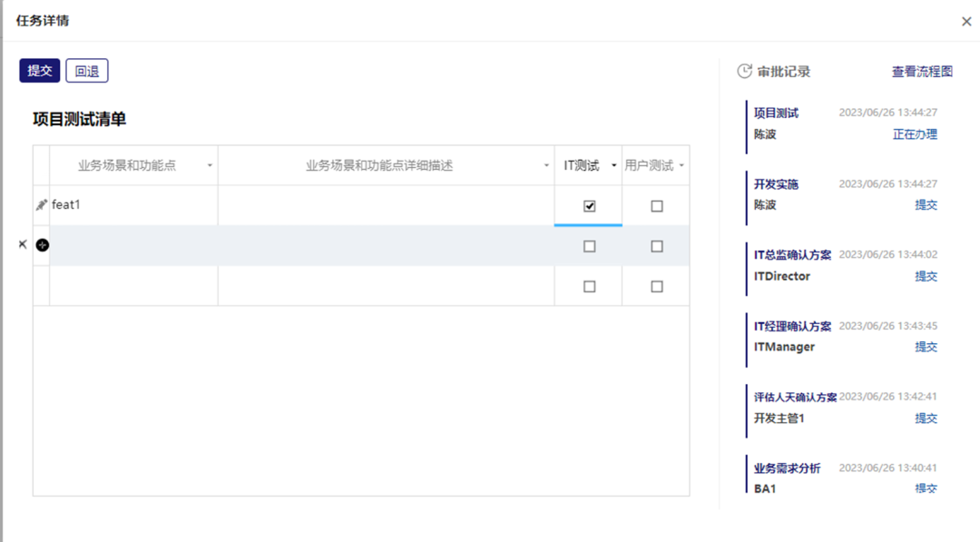This screenshot has width=980, height=542.
Task: Uncheck the IT测试 checkbox for feat1
Action: click(589, 206)
